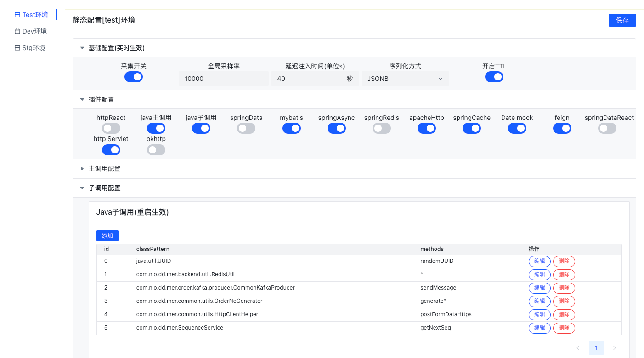Turn off the mybatis plugin
The height and width of the screenshot is (358, 644).
[x=291, y=128]
